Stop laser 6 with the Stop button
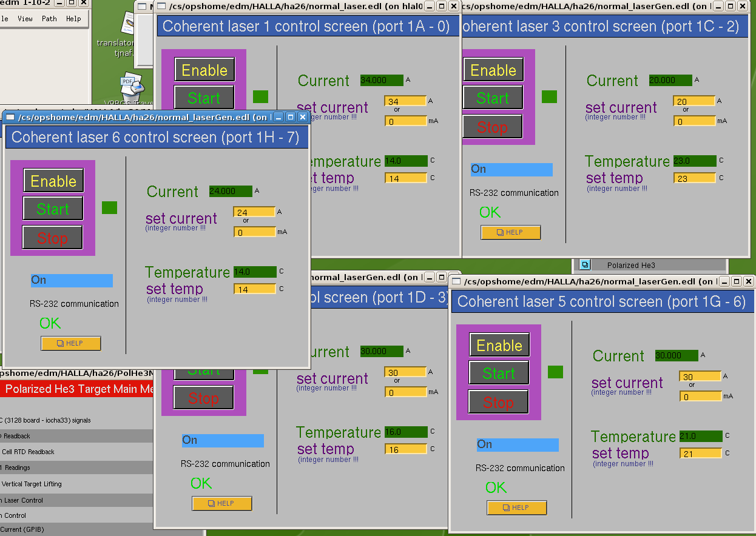756x536 pixels. (x=53, y=238)
